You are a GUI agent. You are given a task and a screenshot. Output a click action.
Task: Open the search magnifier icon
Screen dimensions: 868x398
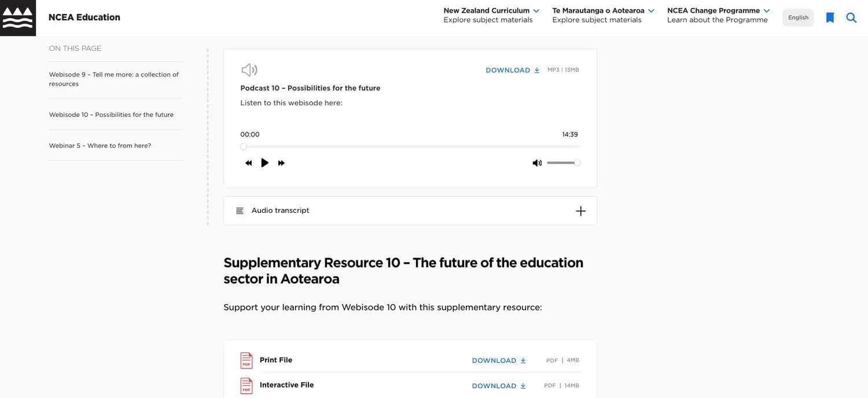pyautogui.click(x=851, y=18)
